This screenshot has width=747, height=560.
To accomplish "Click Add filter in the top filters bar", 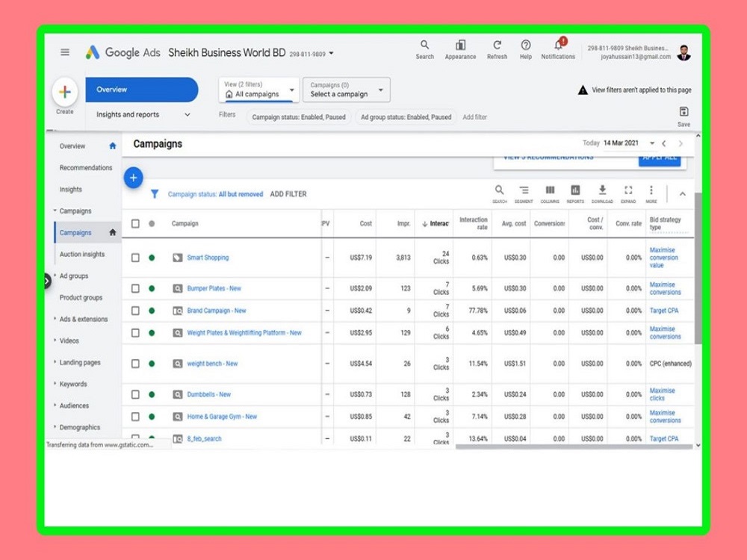I will click(474, 117).
